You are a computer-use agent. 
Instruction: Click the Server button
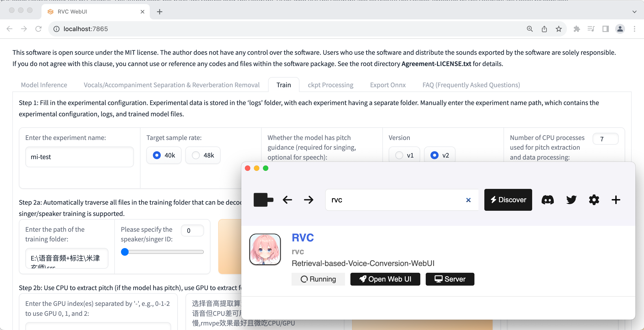click(450, 279)
